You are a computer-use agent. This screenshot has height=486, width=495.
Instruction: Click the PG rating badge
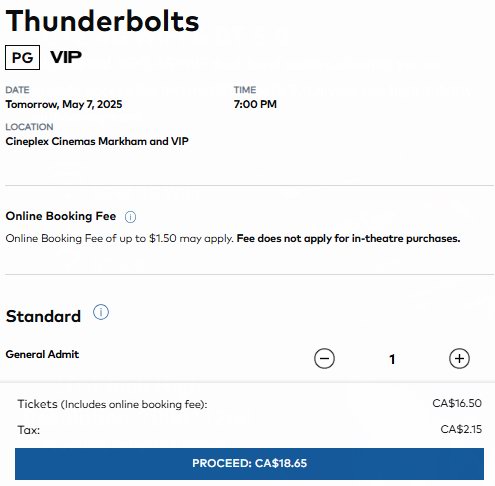(x=22, y=57)
